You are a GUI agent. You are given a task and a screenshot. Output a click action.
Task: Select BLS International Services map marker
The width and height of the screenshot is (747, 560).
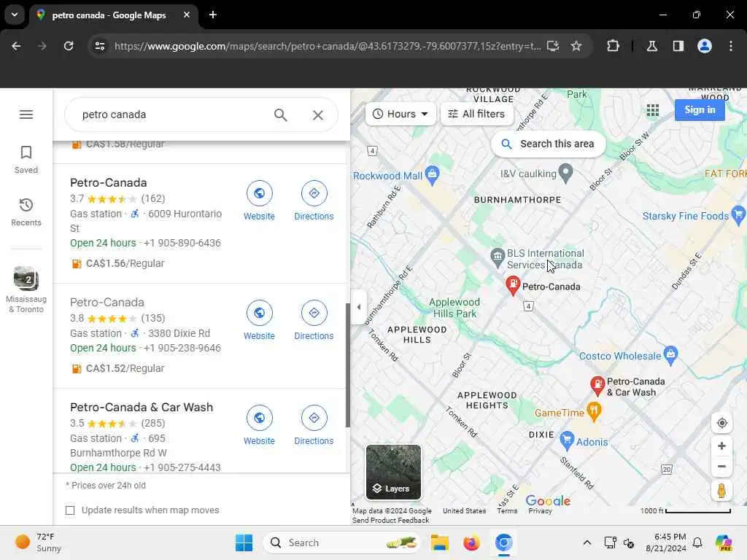(498, 257)
